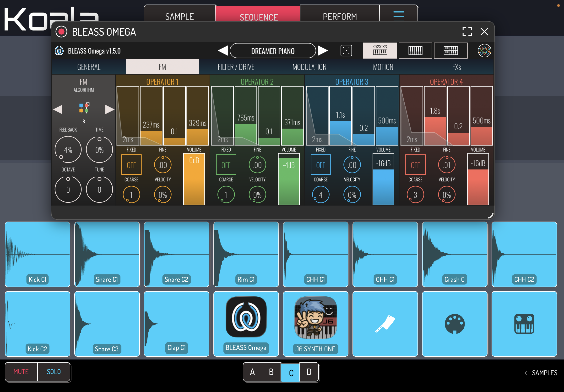Image resolution: width=564 pixels, height=392 pixels.
Task: Toggle Operator 3 FIXED button
Action: click(321, 165)
